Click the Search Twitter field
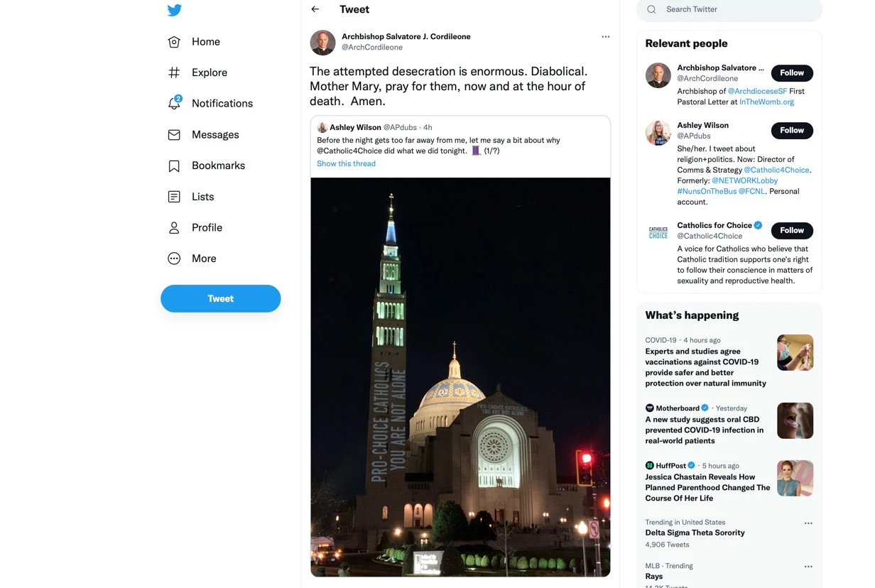The image size is (875, 588). (739, 9)
